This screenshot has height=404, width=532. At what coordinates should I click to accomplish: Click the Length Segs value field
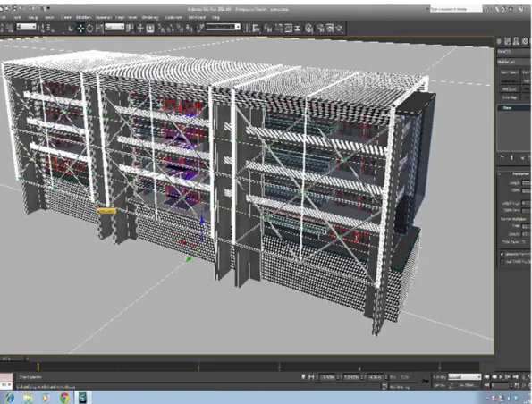[x=527, y=203]
